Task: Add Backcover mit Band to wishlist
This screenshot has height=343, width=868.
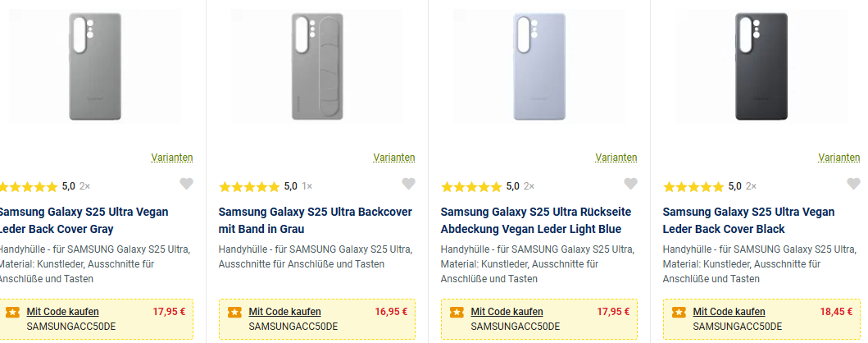Action: pos(408,185)
